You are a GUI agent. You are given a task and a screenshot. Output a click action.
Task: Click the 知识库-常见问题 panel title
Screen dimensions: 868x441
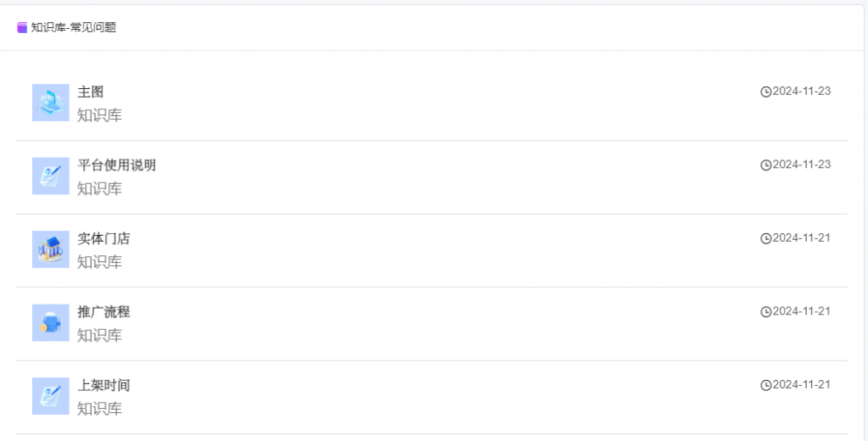pyautogui.click(x=74, y=27)
